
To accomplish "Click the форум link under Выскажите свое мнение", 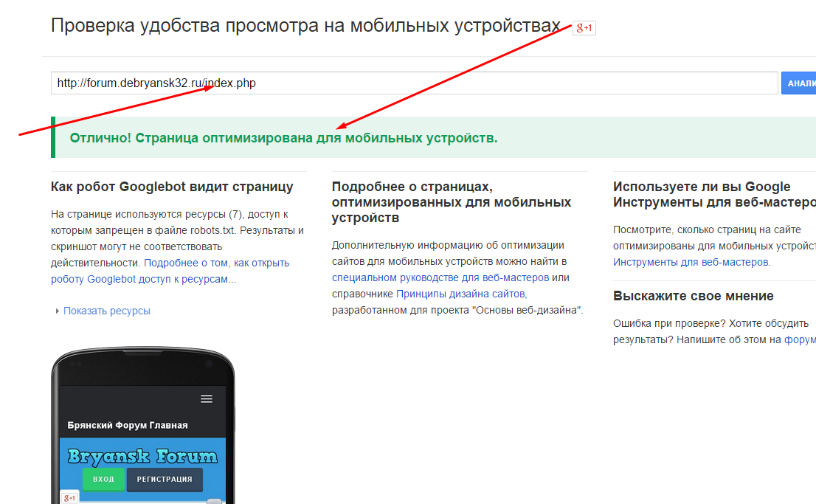I will (x=800, y=339).
